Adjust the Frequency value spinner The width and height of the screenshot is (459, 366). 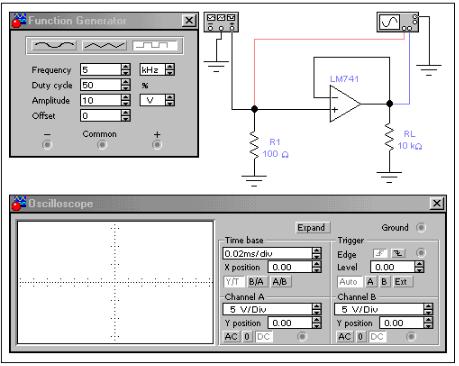125,69
